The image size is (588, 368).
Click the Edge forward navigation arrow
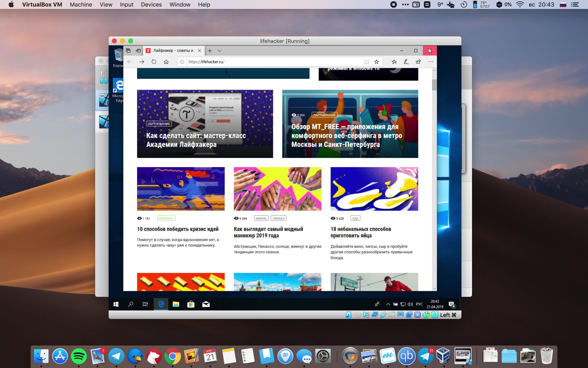click(x=142, y=62)
